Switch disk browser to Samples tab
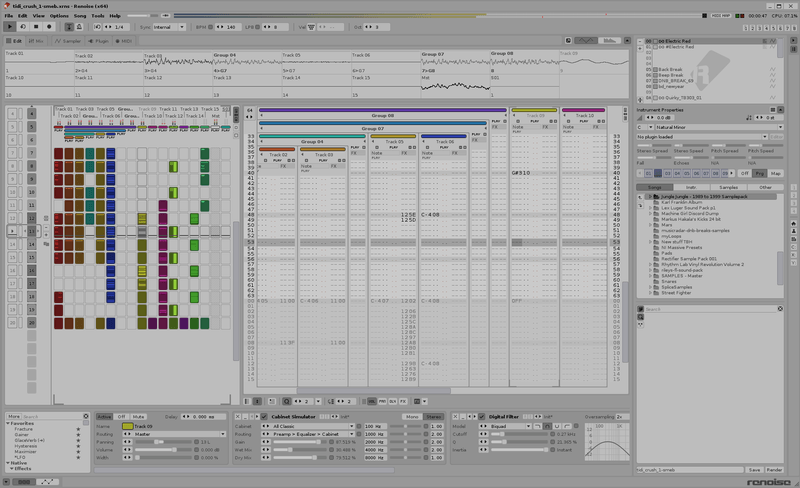The height and width of the screenshot is (488, 800). coord(729,187)
